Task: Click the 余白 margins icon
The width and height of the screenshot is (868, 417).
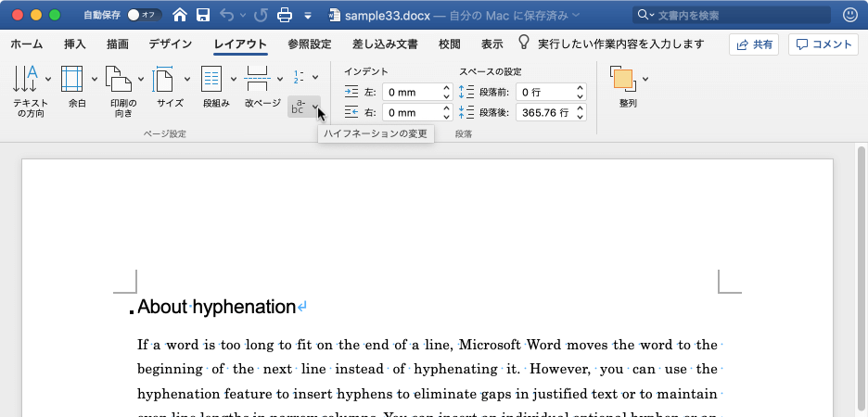Action: pyautogui.click(x=72, y=79)
